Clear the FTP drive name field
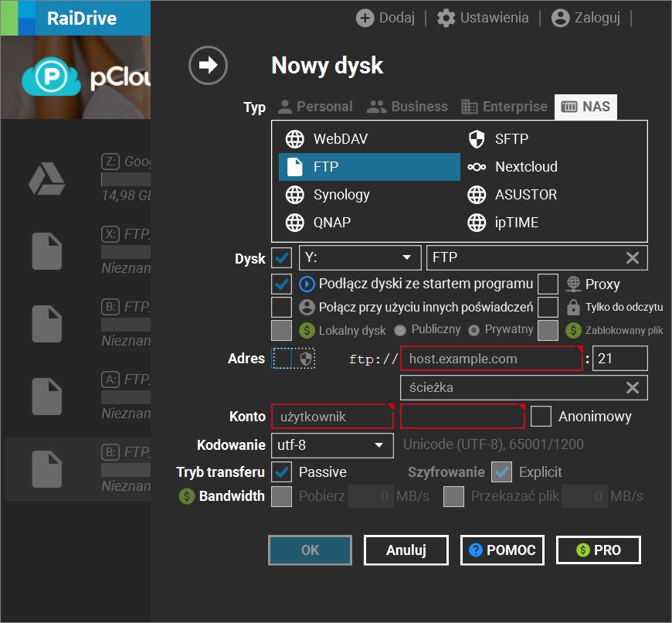The image size is (672, 623). click(633, 257)
